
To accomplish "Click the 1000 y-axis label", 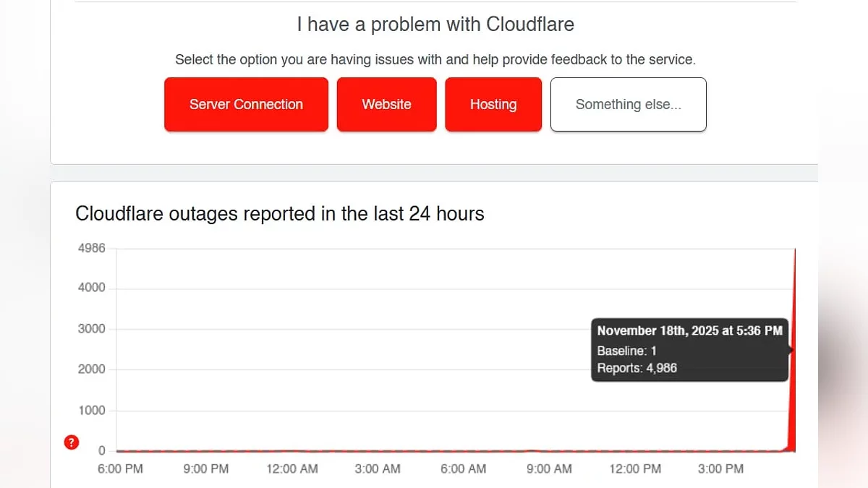I will [x=91, y=410].
